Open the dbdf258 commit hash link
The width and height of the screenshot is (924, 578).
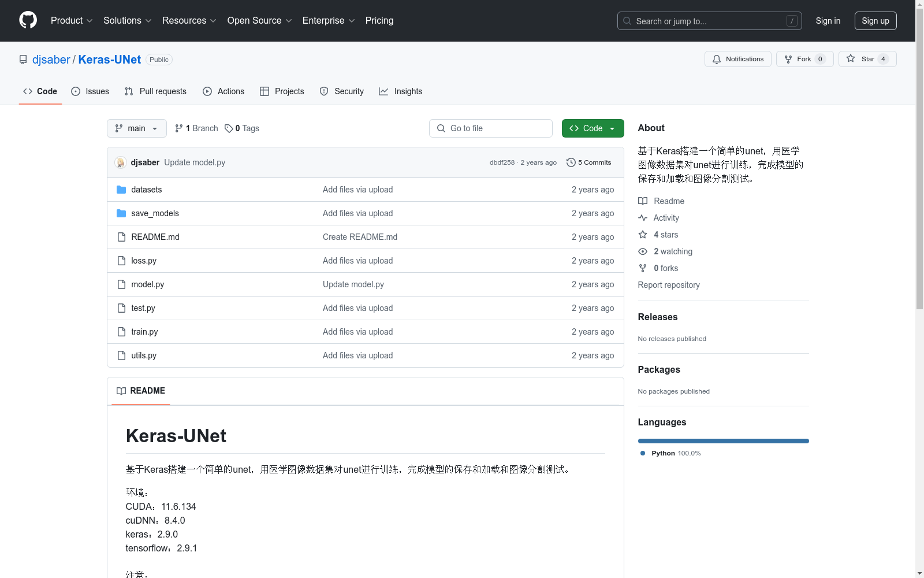[x=502, y=162]
